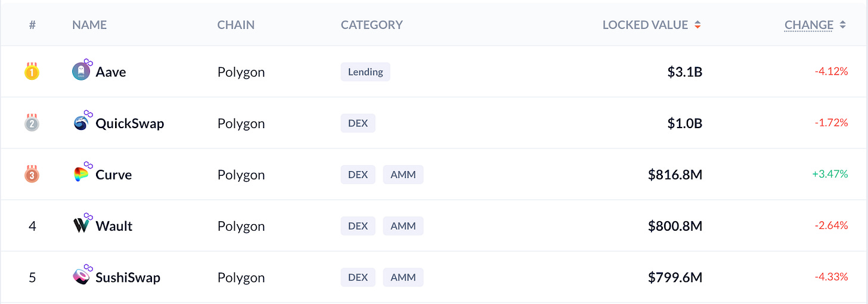Click the Aave ghost logo icon
The height and width of the screenshot is (304, 868).
[x=81, y=72]
